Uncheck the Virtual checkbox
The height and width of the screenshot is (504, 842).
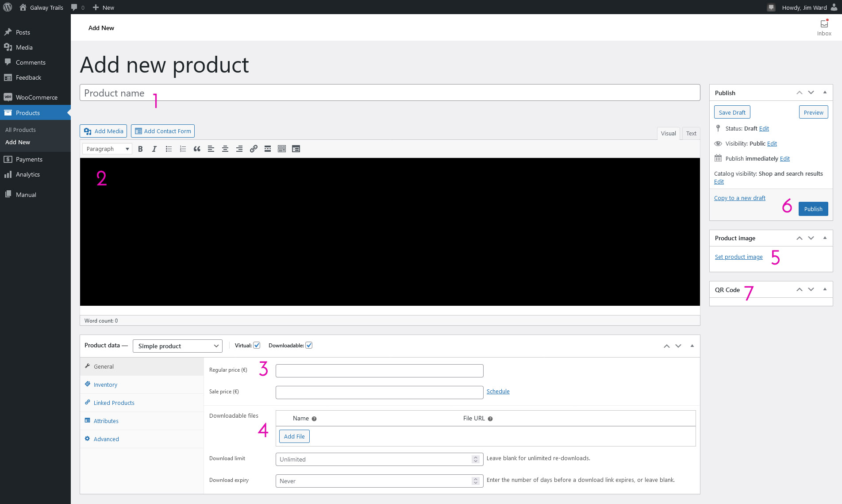[257, 346]
